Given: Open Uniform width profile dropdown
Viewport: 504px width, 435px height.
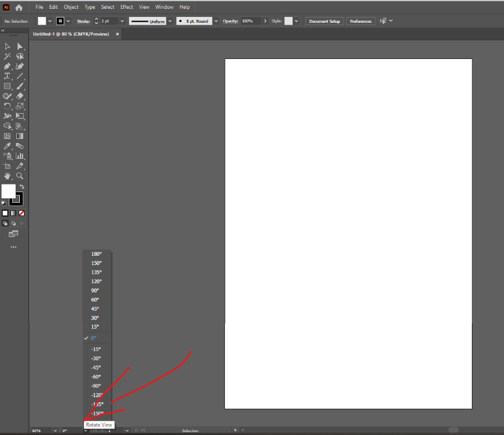Looking at the screenshot, I should 170,21.
